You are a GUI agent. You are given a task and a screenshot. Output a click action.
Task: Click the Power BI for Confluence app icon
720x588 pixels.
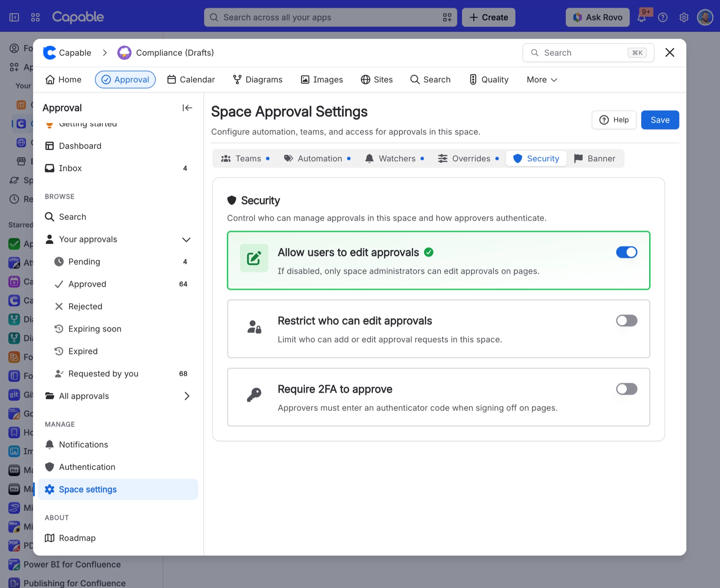(14, 564)
